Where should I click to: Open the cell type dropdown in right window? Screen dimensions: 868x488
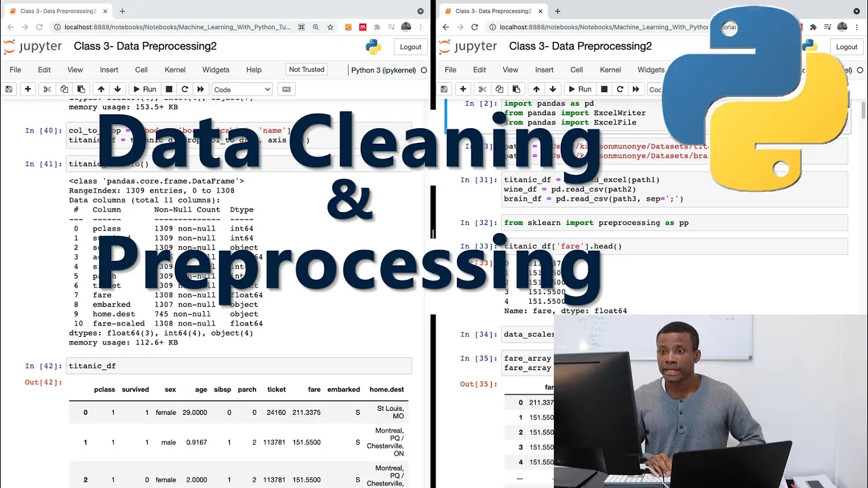[655, 89]
